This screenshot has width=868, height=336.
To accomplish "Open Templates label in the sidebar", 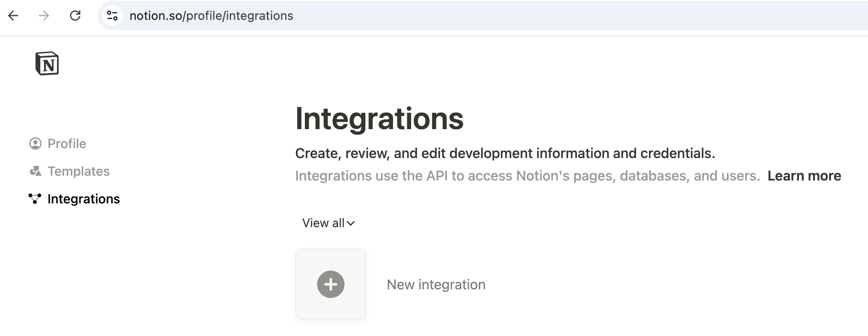I will point(79,171).
